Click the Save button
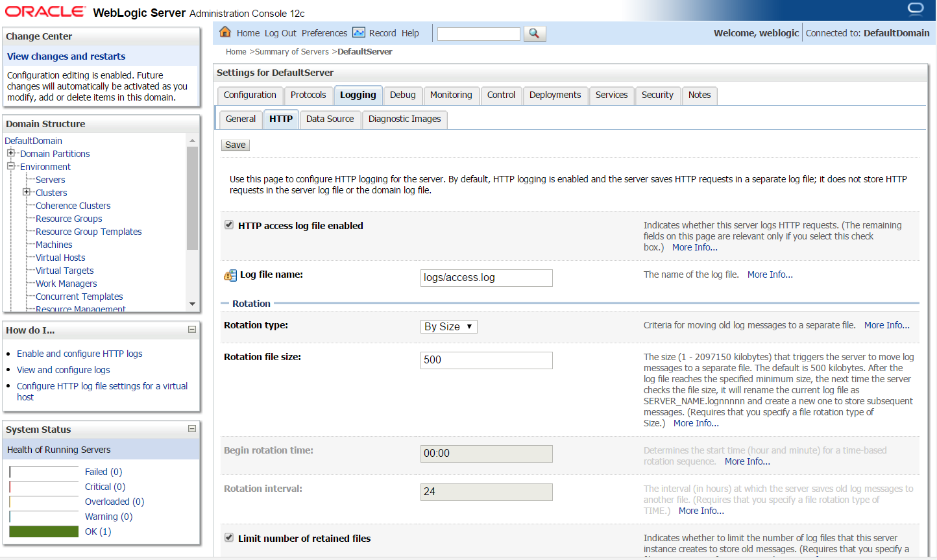The height and width of the screenshot is (560, 937). tap(235, 145)
